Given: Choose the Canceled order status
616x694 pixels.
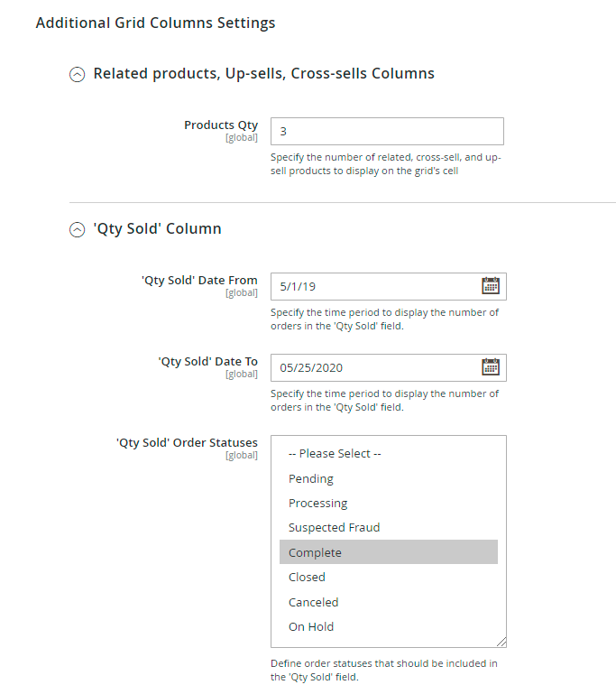Looking at the screenshot, I should tap(313, 602).
